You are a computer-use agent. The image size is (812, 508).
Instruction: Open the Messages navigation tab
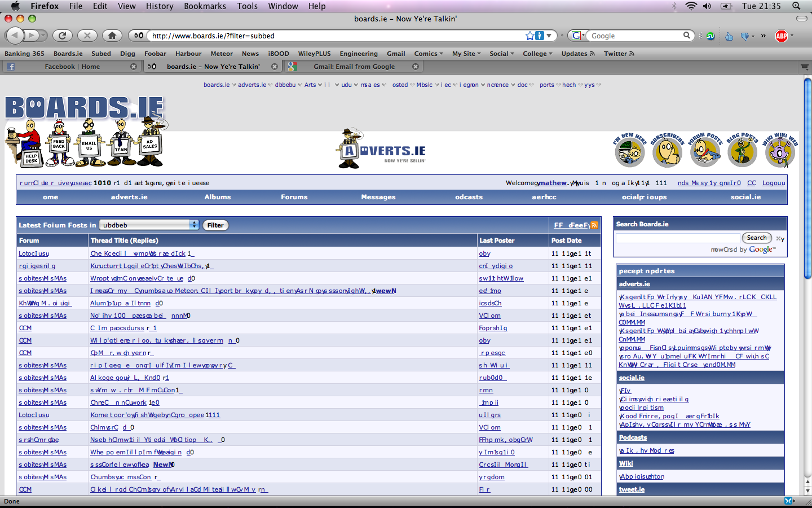coord(378,197)
